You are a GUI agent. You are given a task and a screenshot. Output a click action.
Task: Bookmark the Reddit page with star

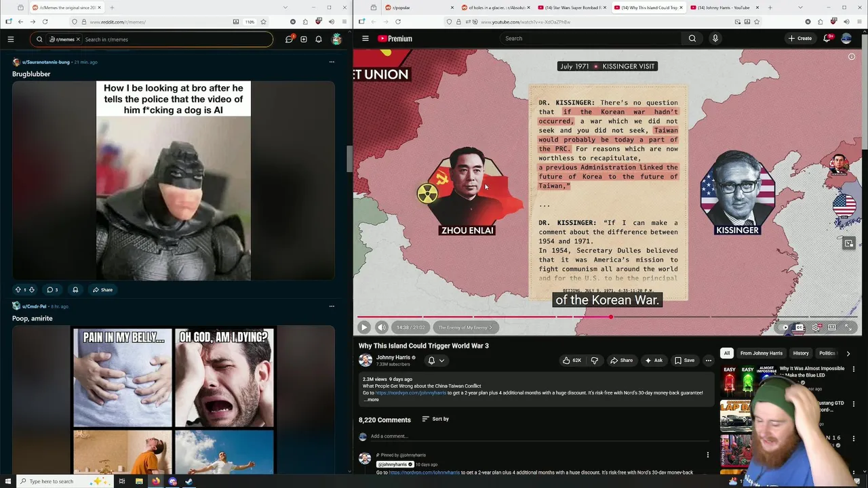coord(264,22)
